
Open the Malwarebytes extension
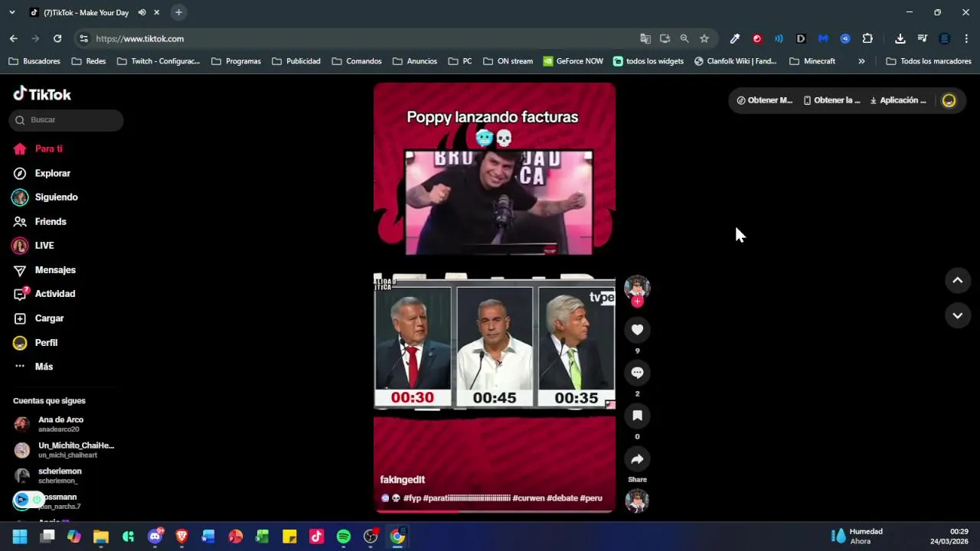click(x=823, y=38)
